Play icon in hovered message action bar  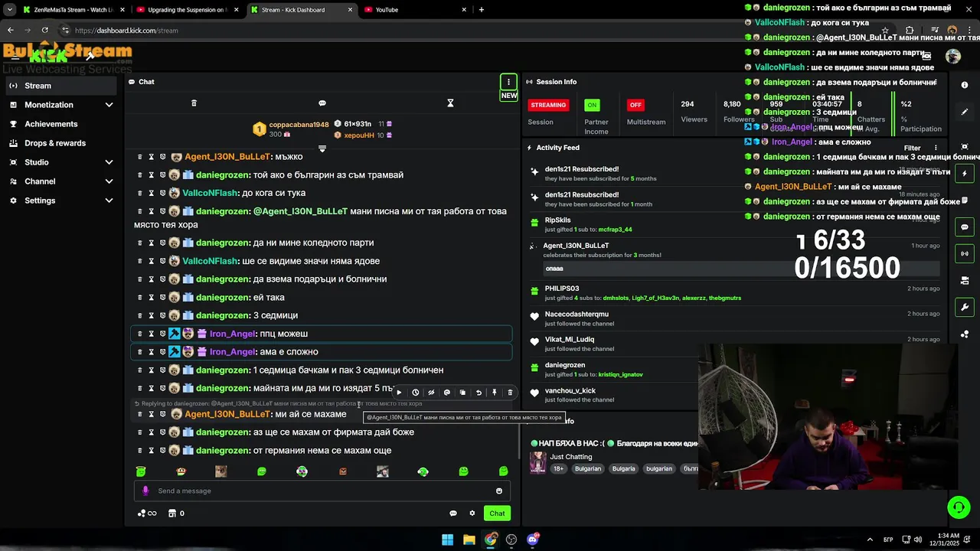pyautogui.click(x=399, y=393)
